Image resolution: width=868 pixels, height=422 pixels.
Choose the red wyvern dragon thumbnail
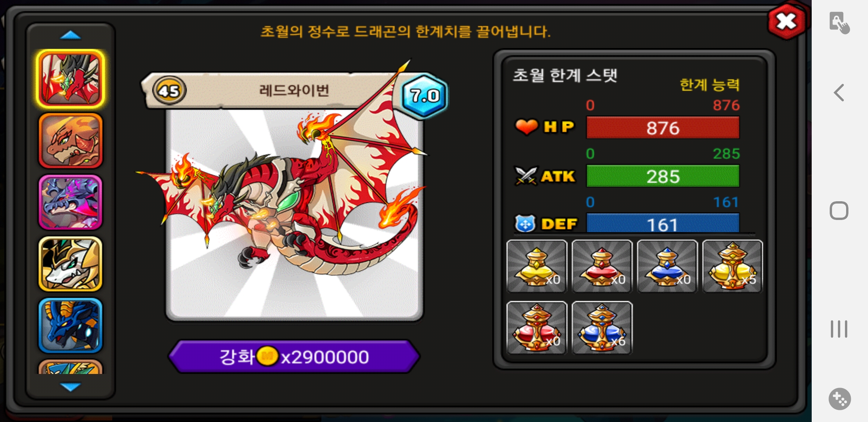click(70, 79)
